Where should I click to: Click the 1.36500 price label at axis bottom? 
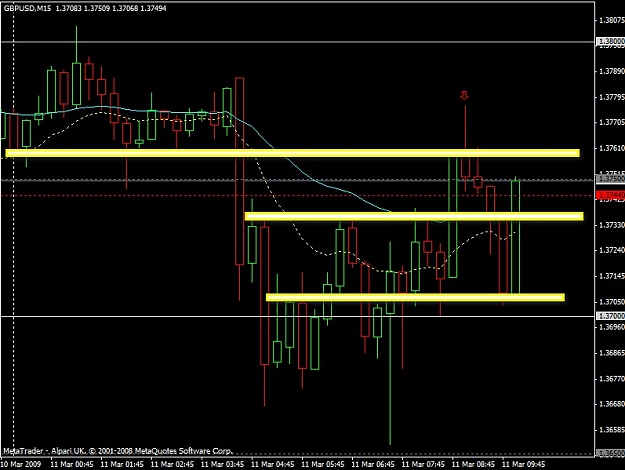pos(611,454)
